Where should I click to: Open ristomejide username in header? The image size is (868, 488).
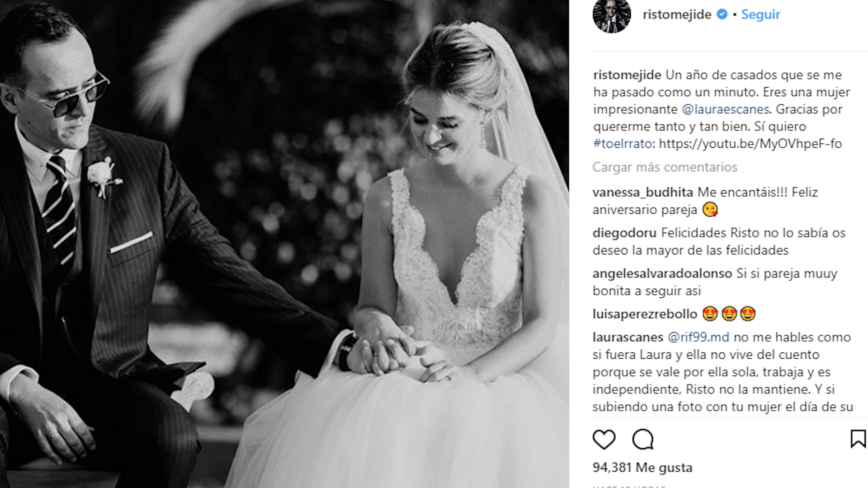point(677,14)
